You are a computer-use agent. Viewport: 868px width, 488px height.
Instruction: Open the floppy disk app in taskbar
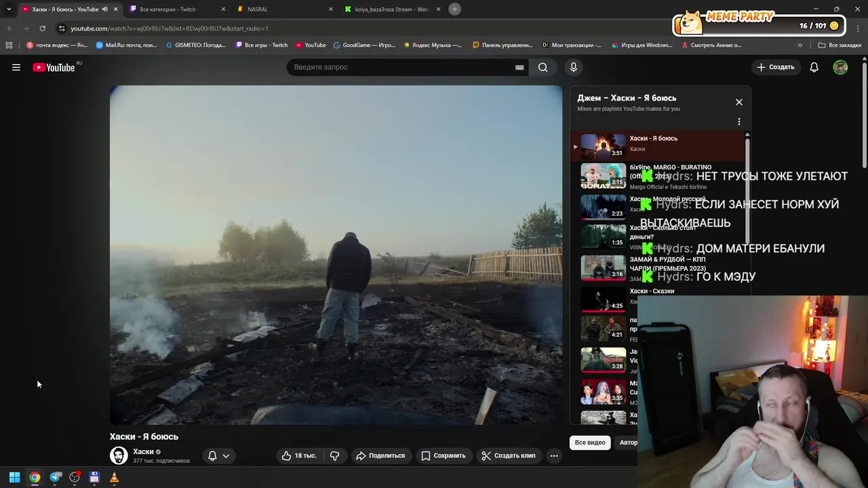[94, 477]
